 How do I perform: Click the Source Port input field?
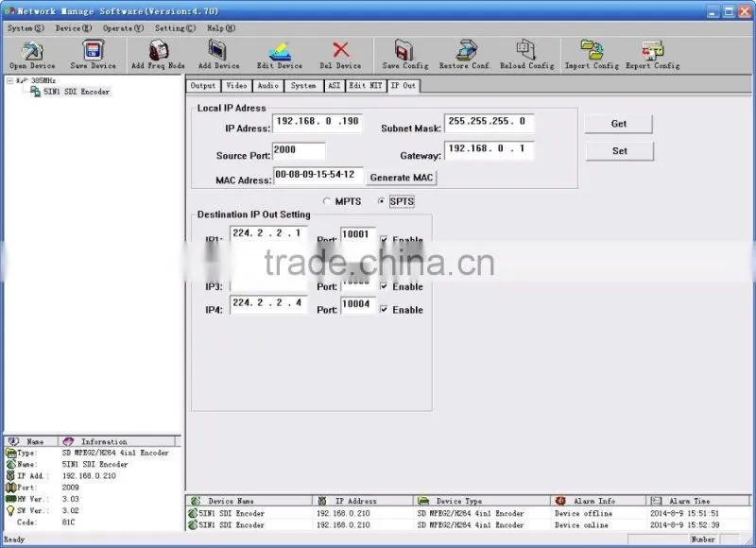pyautogui.click(x=299, y=150)
